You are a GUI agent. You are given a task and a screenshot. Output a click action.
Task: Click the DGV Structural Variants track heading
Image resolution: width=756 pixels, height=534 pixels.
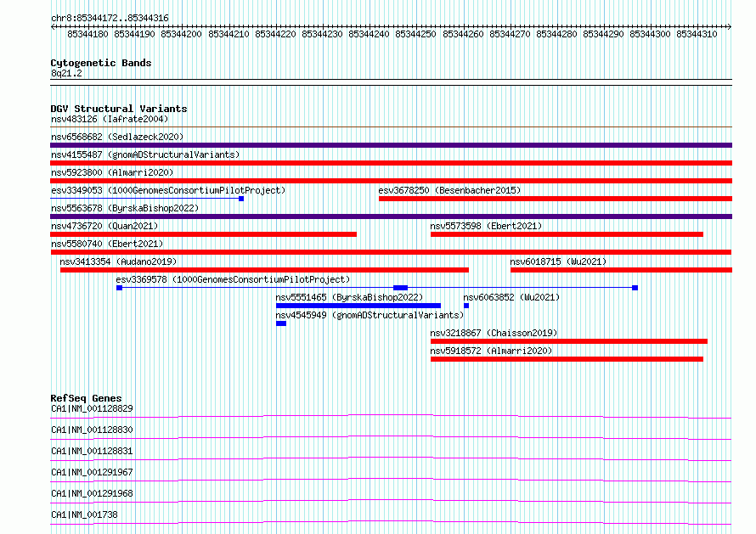coord(119,109)
